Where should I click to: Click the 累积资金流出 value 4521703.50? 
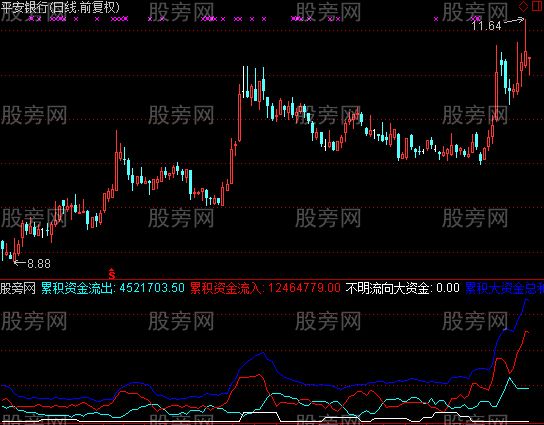[x=152, y=288]
